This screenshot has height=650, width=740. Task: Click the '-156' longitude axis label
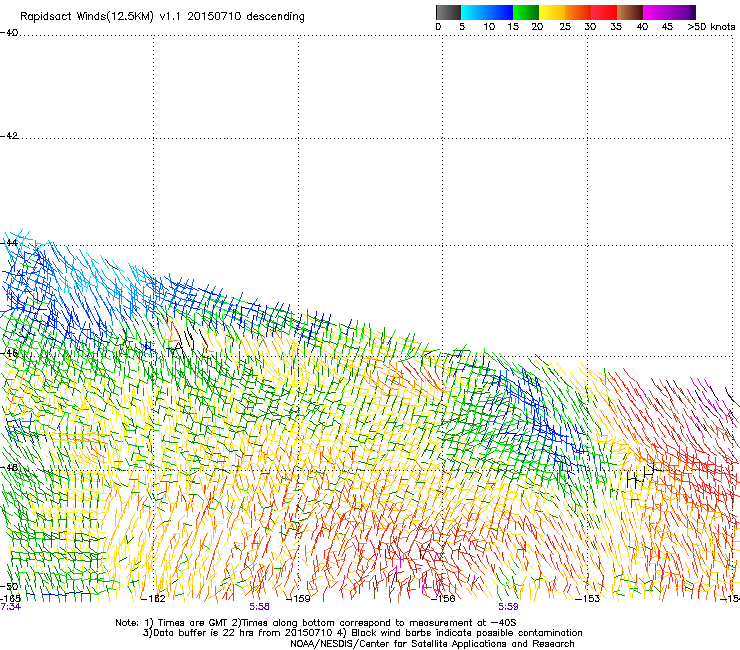(443, 599)
